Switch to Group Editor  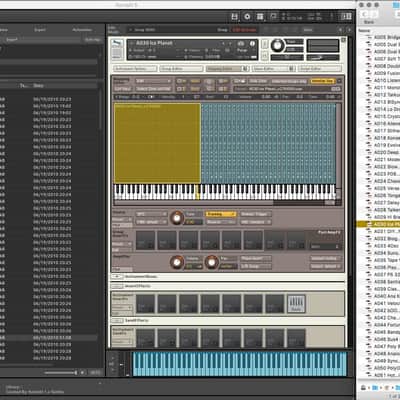point(181,69)
